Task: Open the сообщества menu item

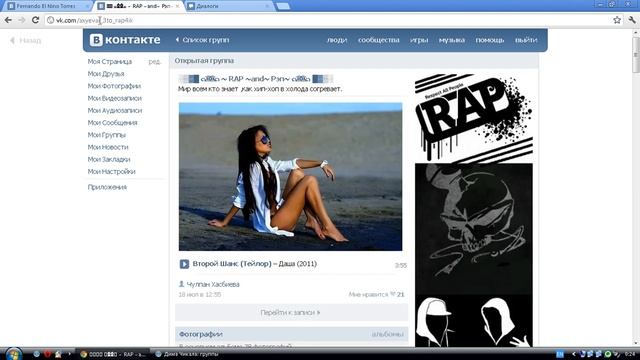Action: coord(379,40)
